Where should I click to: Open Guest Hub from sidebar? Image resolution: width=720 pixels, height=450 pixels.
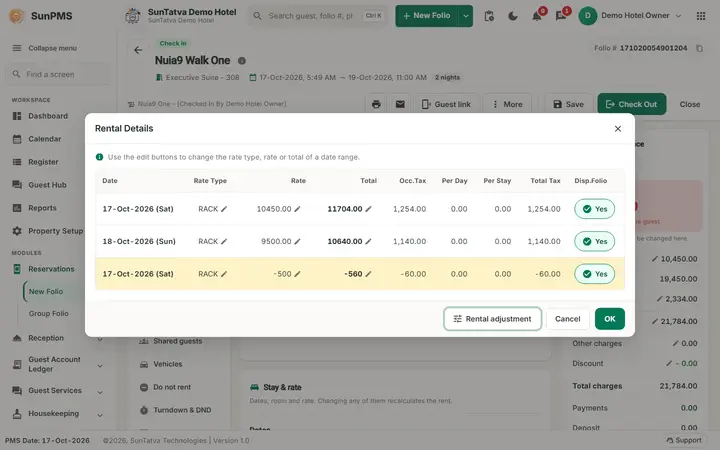click(x=47, y=185)
